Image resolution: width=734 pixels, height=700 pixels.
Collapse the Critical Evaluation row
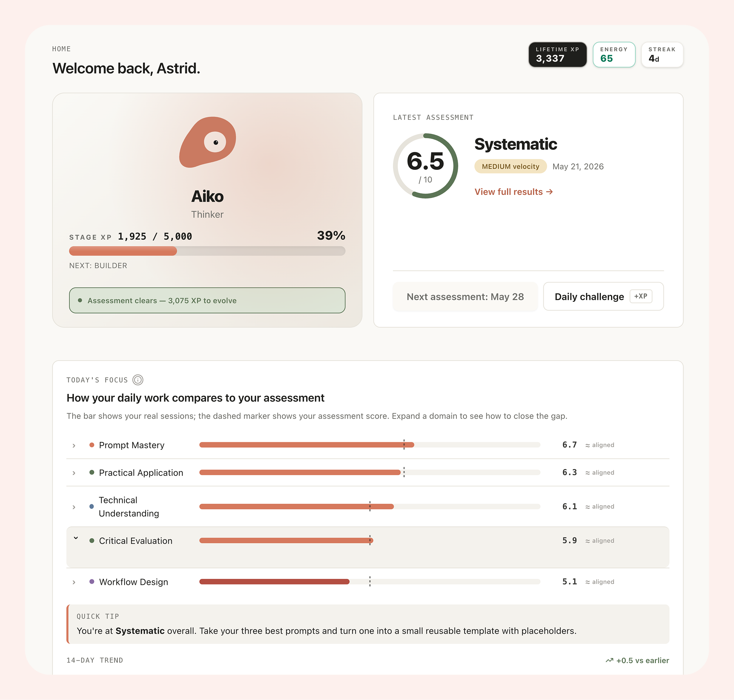pyautogui.click(x=76, y=538)
